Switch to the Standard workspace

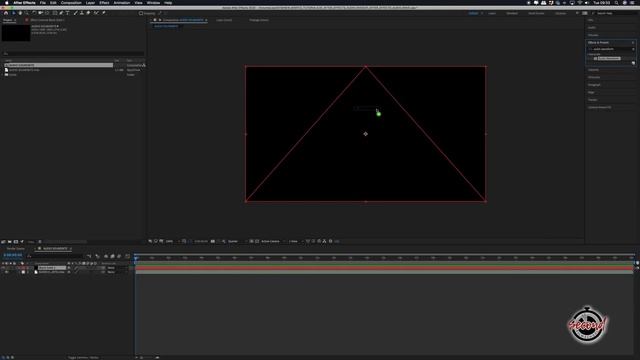pos(512,13)
